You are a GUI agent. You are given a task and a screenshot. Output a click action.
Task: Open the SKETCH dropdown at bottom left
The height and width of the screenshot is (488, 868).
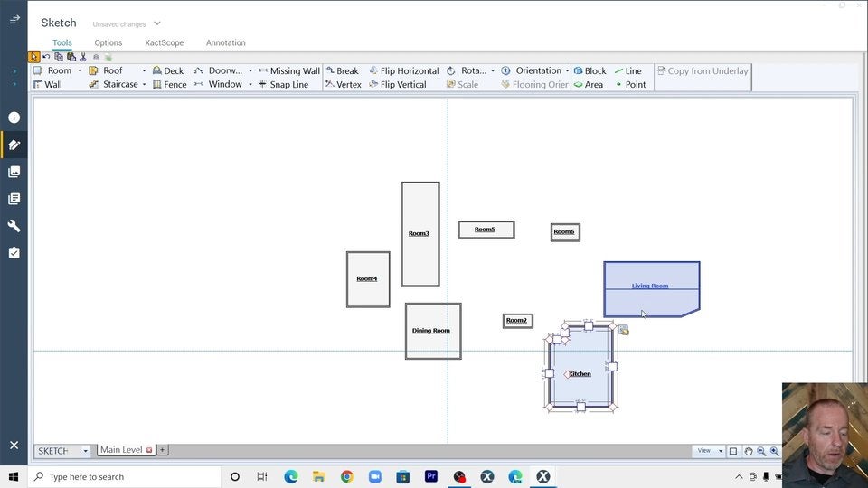tap(86, 451)
